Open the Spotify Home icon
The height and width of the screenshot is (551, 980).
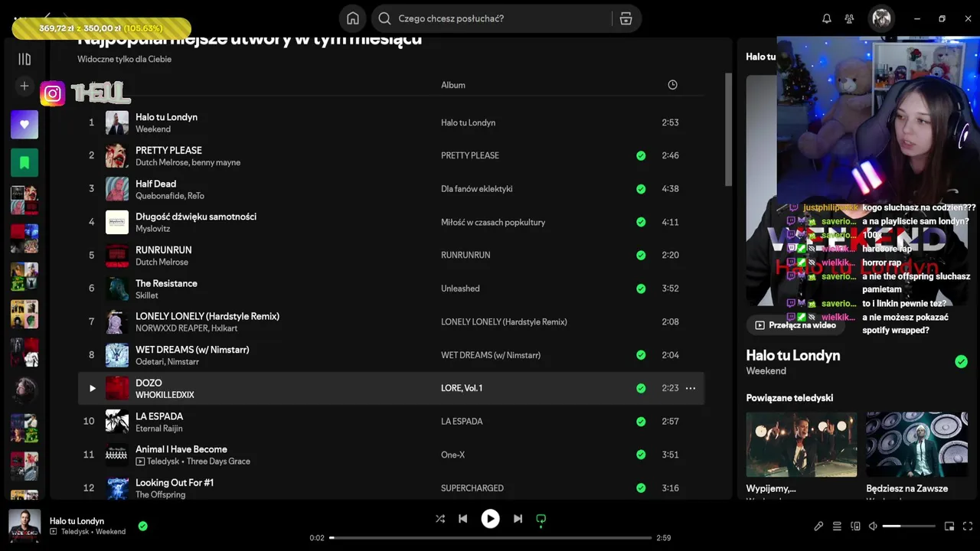[352, 18]
